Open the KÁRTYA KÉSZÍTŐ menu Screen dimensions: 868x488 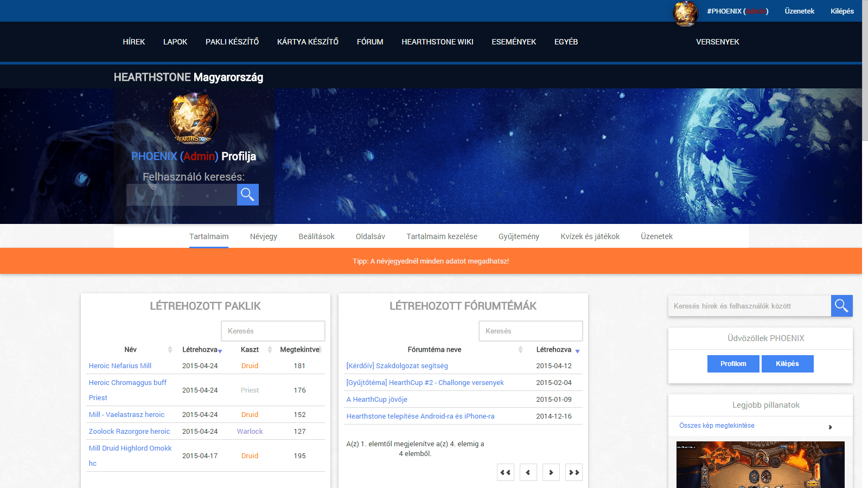click(x=308, y=42)
